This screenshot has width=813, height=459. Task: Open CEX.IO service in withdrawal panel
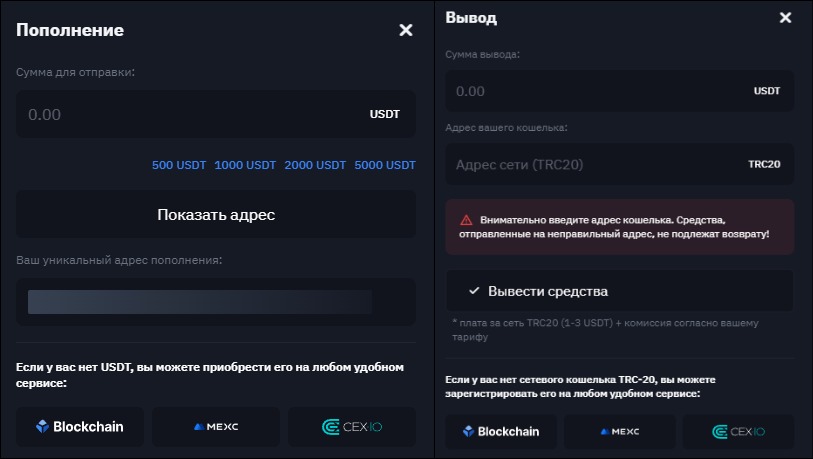point(738,432)
